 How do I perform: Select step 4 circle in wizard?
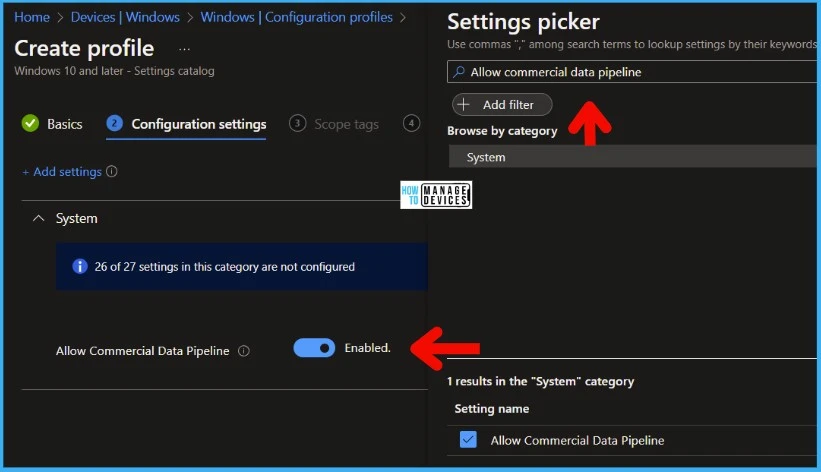click(412, 123)
